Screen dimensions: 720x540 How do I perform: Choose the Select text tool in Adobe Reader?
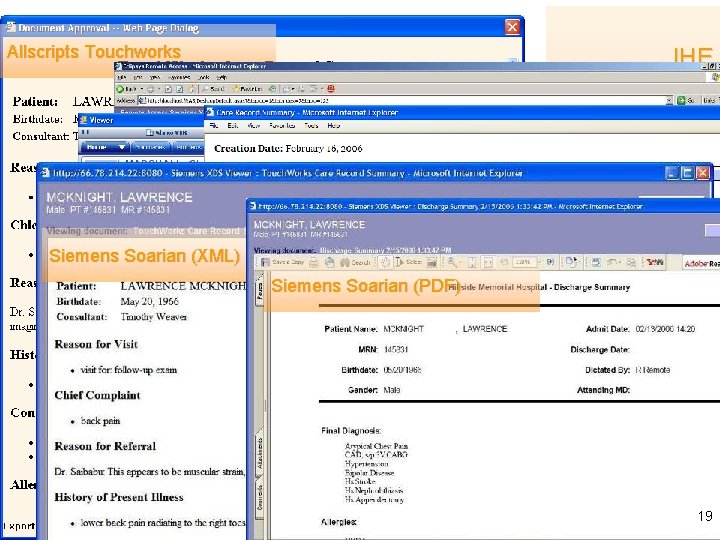[x=408, y=262]
